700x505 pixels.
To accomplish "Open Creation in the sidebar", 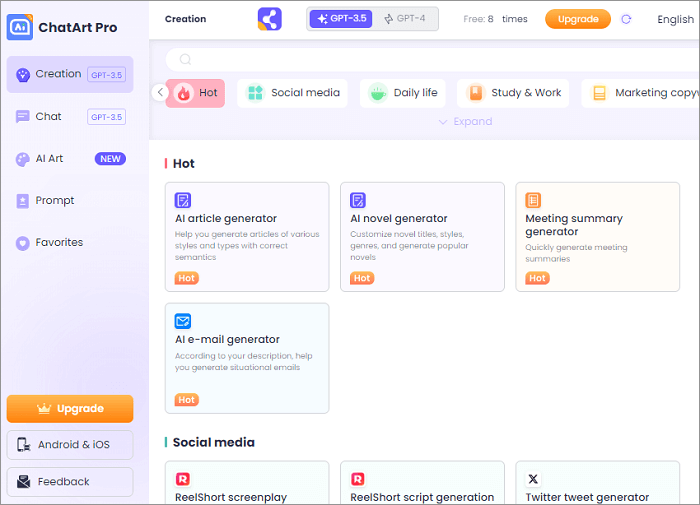I will pyautogui.click(x=70, y=74).
